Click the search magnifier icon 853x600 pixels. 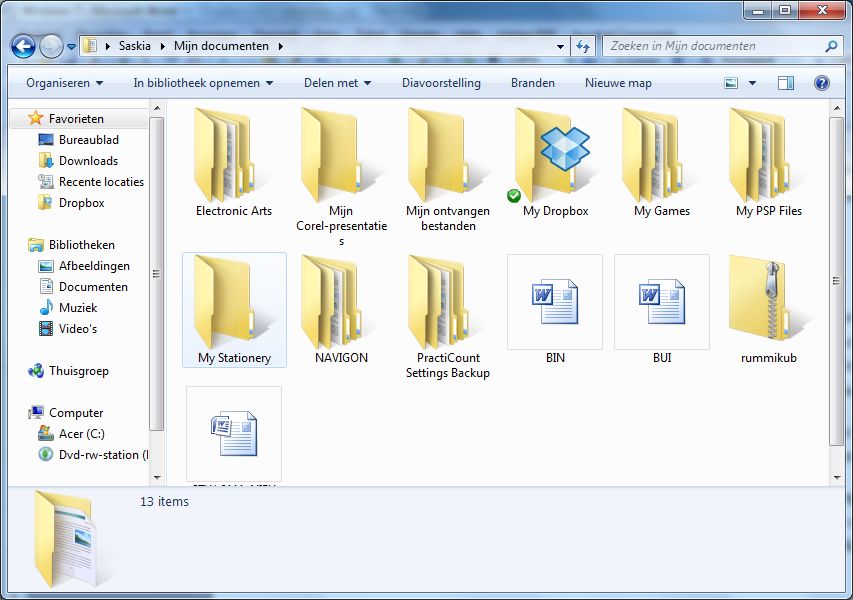point(831,46)
